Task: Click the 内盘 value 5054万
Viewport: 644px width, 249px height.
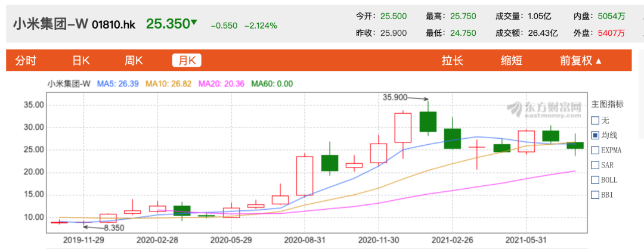Action: tap(612, 17)
